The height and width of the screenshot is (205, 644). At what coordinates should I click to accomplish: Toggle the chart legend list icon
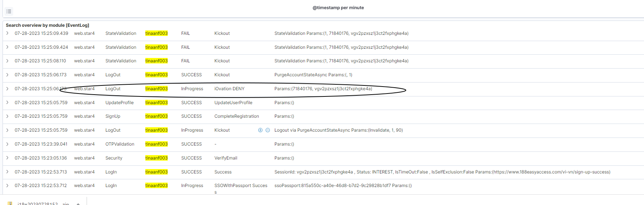point(9,11)
